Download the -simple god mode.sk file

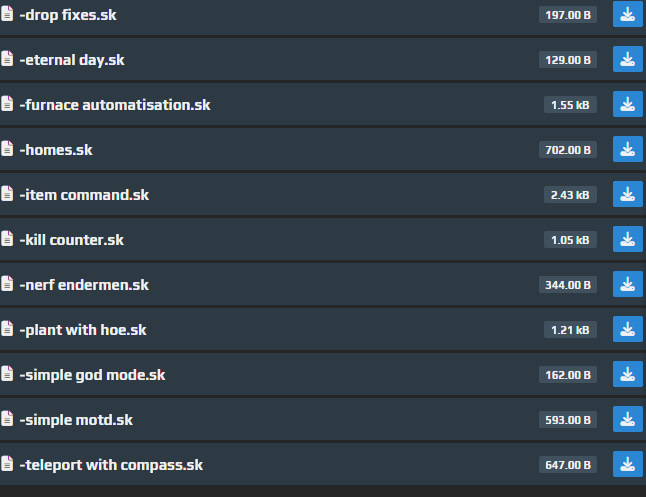(x=627, y=374)
